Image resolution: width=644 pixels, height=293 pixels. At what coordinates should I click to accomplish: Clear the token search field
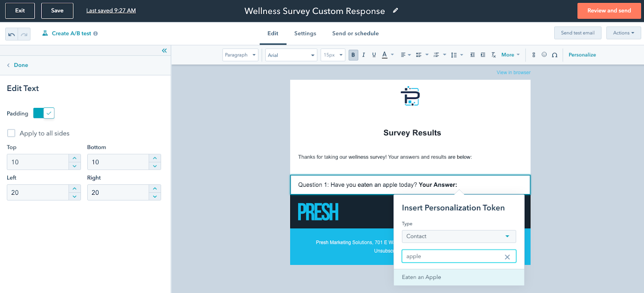click(x=507, y=257)
